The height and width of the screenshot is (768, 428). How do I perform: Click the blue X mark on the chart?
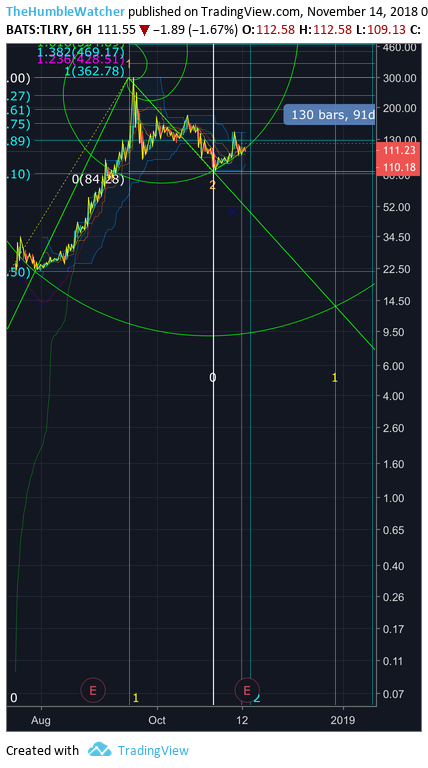(x=233, y=212)
